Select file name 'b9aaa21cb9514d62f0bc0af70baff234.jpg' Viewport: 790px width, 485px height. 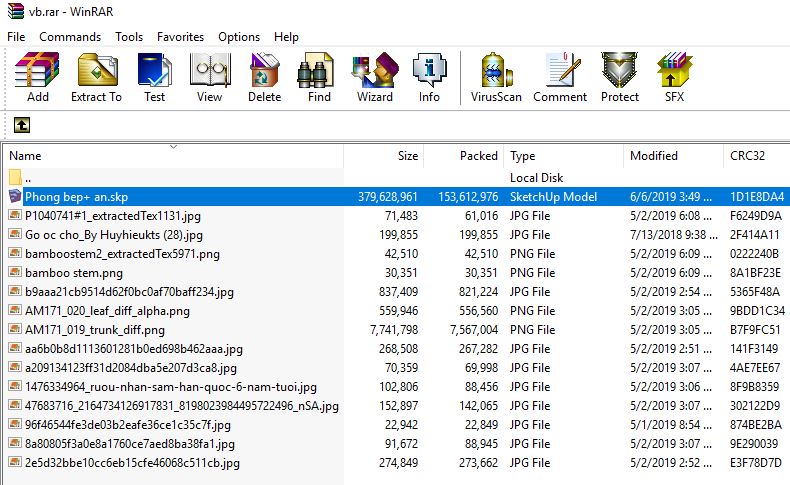(129, 292)
